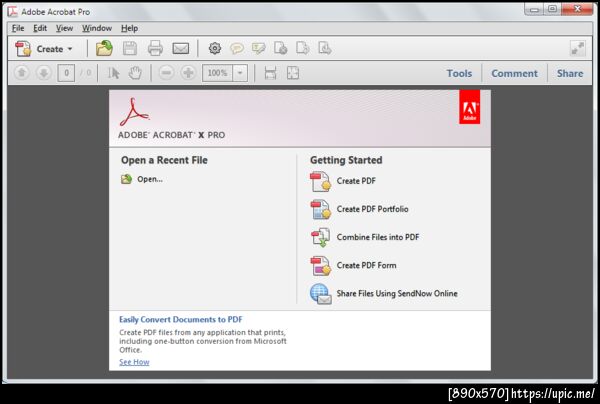This screenshot has width=600, height=404.
Task: Click the See How link
Action: point(134,362)
